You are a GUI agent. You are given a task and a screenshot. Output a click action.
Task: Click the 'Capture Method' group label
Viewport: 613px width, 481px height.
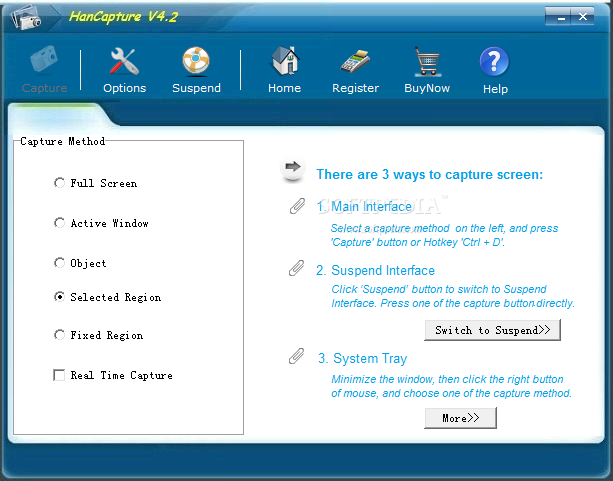[63, 141]
